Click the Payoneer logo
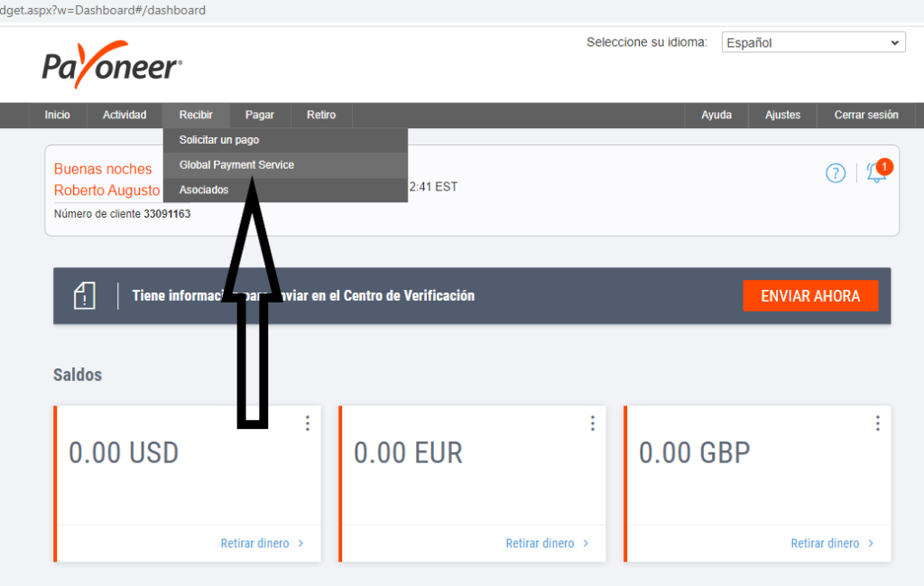 coord(112,65)
